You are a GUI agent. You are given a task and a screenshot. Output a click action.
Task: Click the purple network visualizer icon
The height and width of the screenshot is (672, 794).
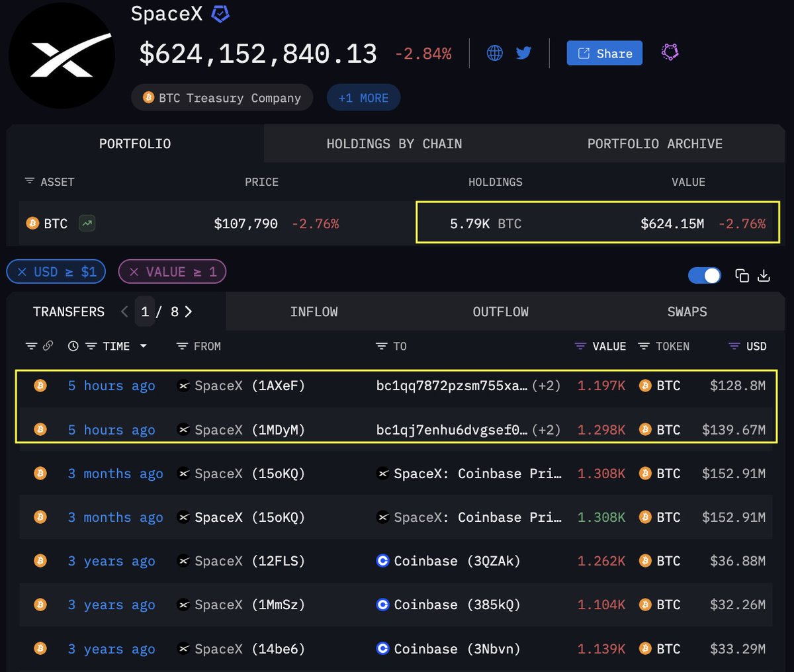click(x=670, y=52)
